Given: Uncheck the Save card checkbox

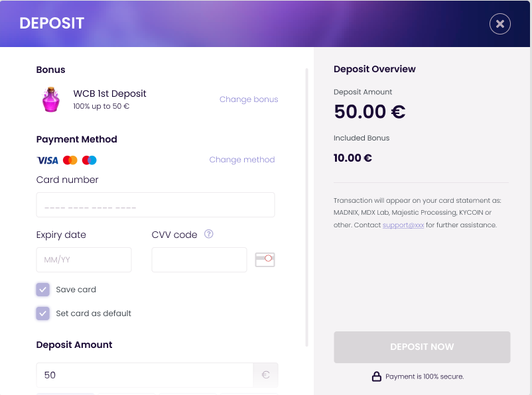Looking at the screenshot, I should click(43, 290).
